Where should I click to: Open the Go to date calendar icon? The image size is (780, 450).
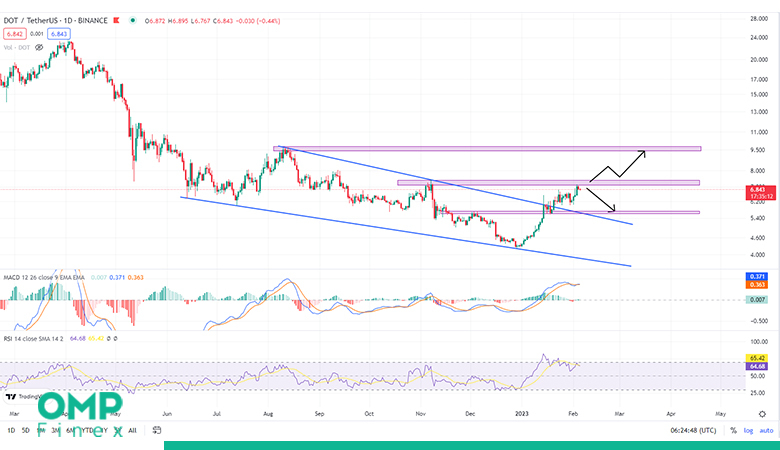pos(157,430)
